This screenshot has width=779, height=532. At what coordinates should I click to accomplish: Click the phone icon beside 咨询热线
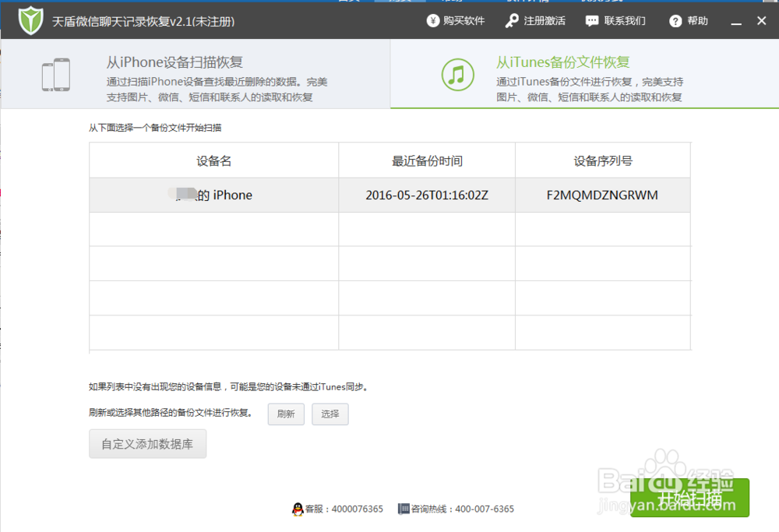(x=402, y=509)
